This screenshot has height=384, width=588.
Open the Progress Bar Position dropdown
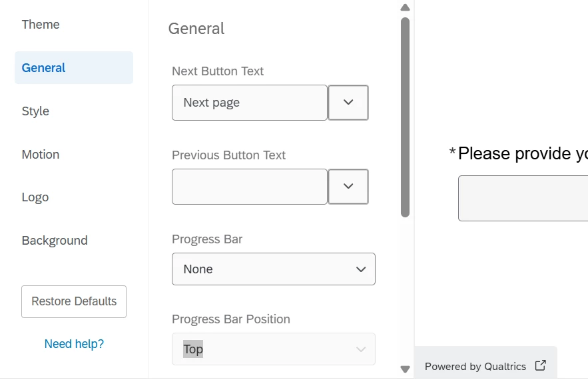tap(273, 349)
